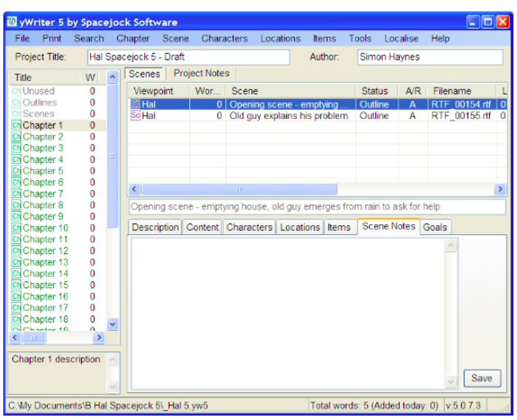Open the Content tab
The width and height of the screenshot is (517, 420).
point(202,227)
